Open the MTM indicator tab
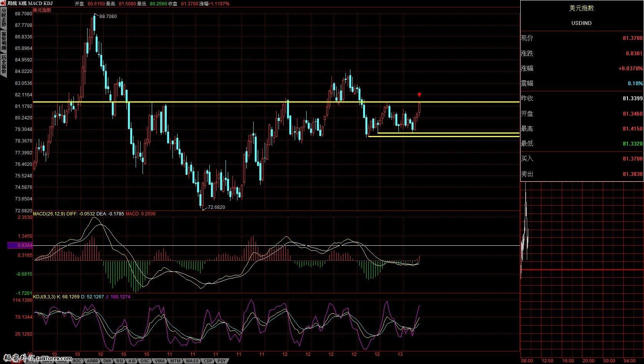The image size is (644, 364). coord(175,361)
